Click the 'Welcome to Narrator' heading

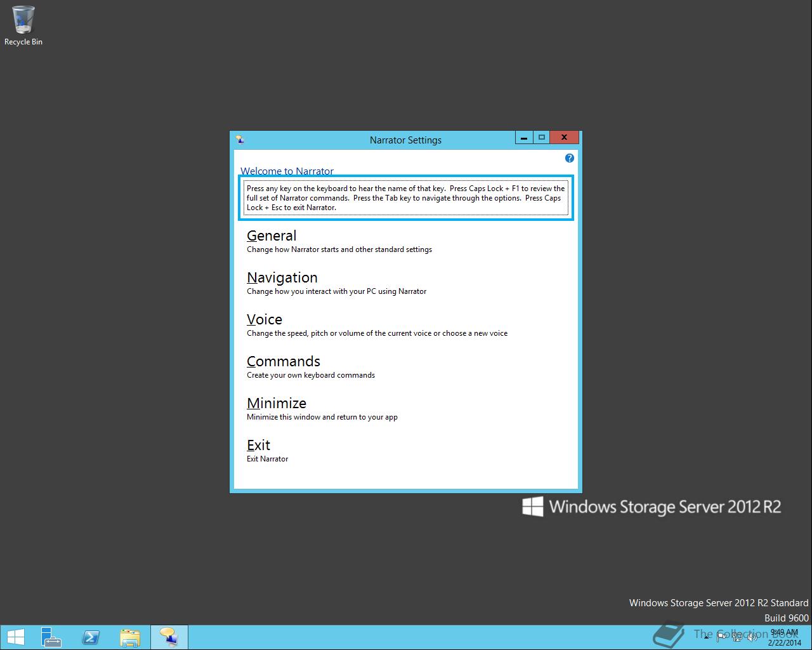(287, 171)
